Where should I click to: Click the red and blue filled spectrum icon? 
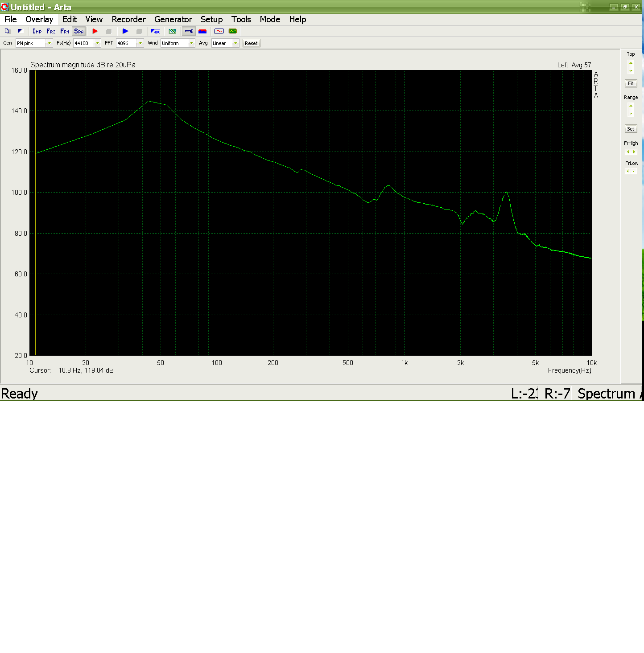(x=202, y=31)
